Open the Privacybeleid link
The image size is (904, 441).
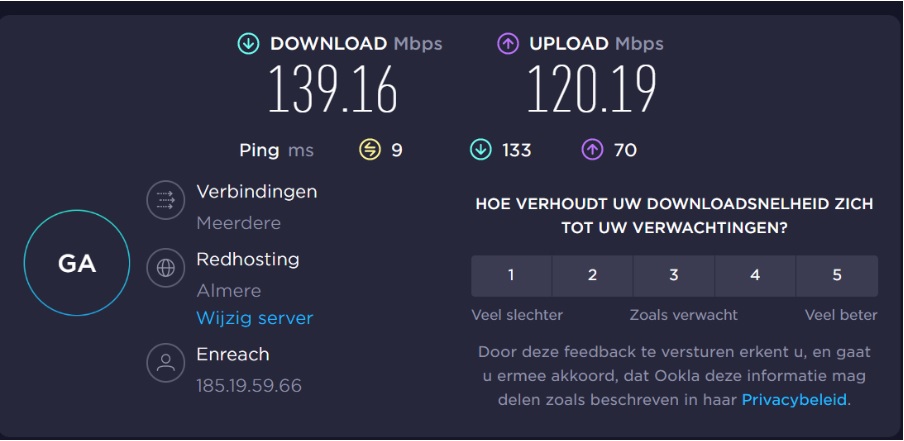tap(795, 400)
